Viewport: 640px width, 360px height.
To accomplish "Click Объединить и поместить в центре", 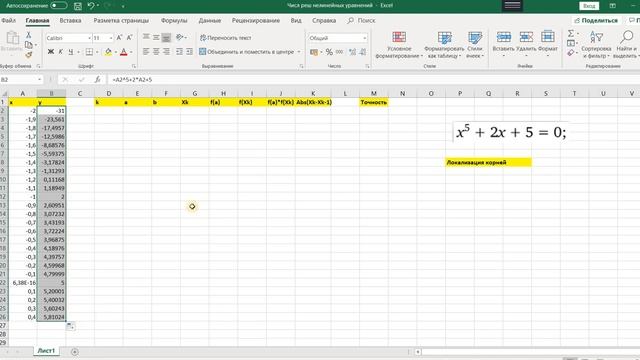I will (247, 52).
